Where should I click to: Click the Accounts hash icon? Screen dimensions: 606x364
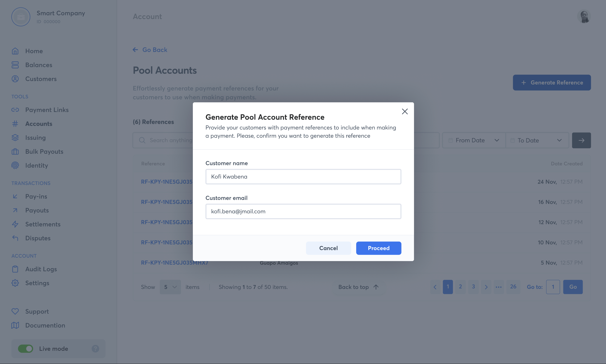pyautogui.click(x=15, y=124)
